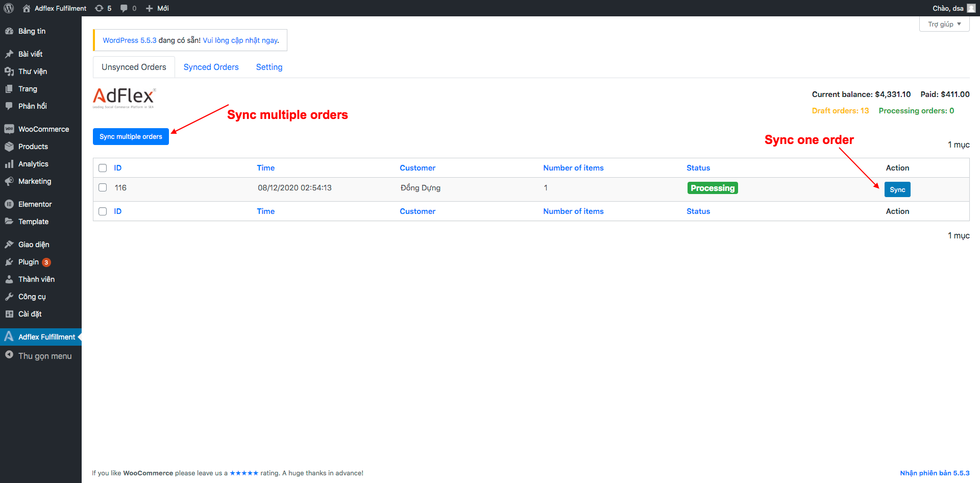The width and height of the screenshot is (980, 483).
Task: Click the Giao diện brush icon
Action: tap(9, 245)
